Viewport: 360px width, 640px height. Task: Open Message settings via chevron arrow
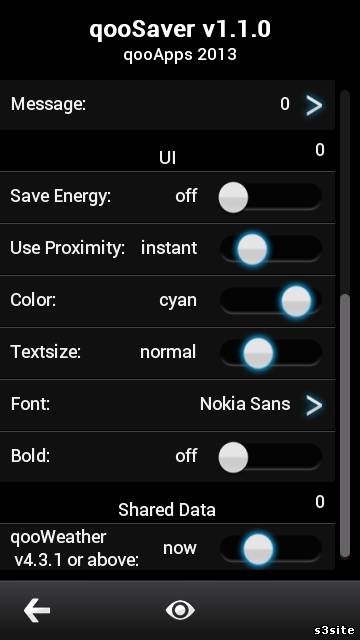click(314, 105)
